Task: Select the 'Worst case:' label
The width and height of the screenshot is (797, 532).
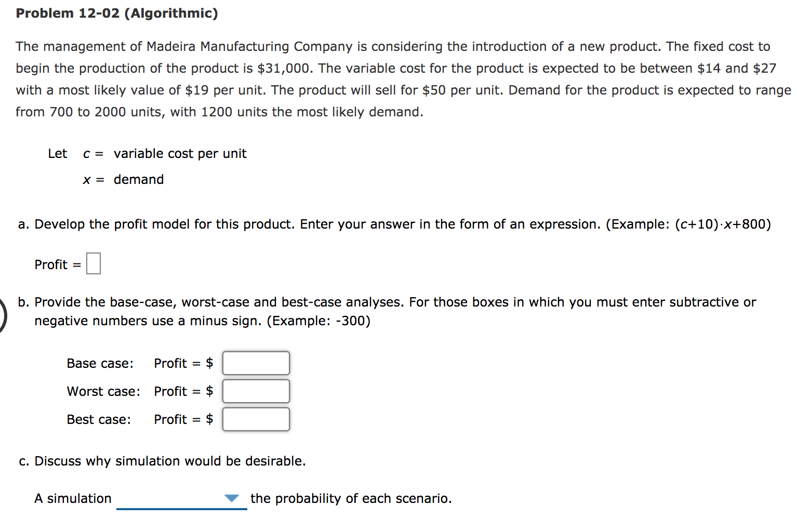Action: coord(104,391)
